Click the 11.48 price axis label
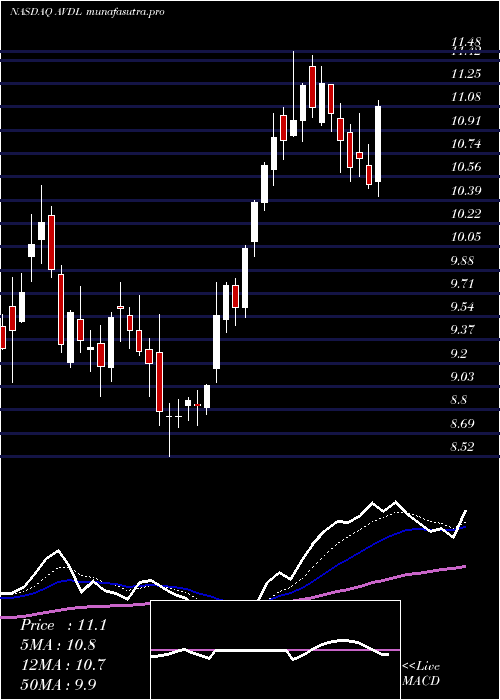This screenshot has width=500, height=700. (466, 42)
